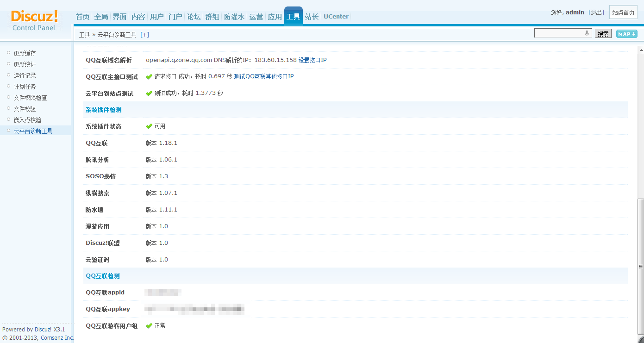Open the 首页 menu tab

tap(83, 17)
